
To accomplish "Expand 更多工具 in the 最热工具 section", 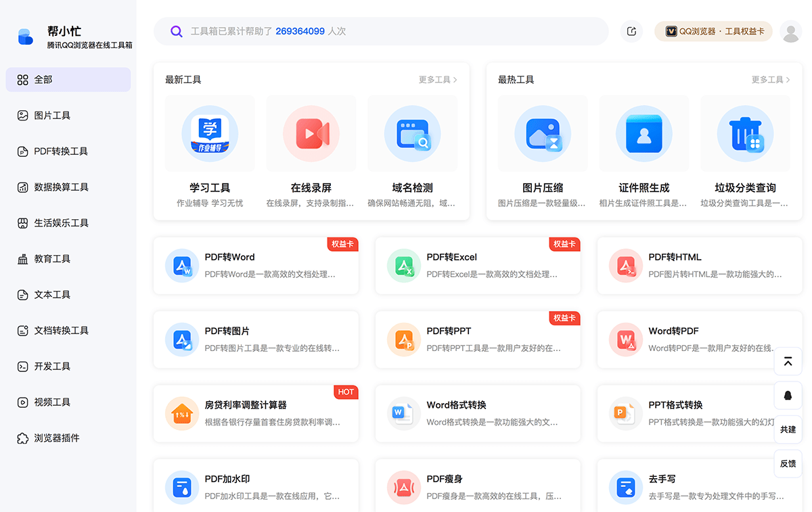I will point(770,79).
